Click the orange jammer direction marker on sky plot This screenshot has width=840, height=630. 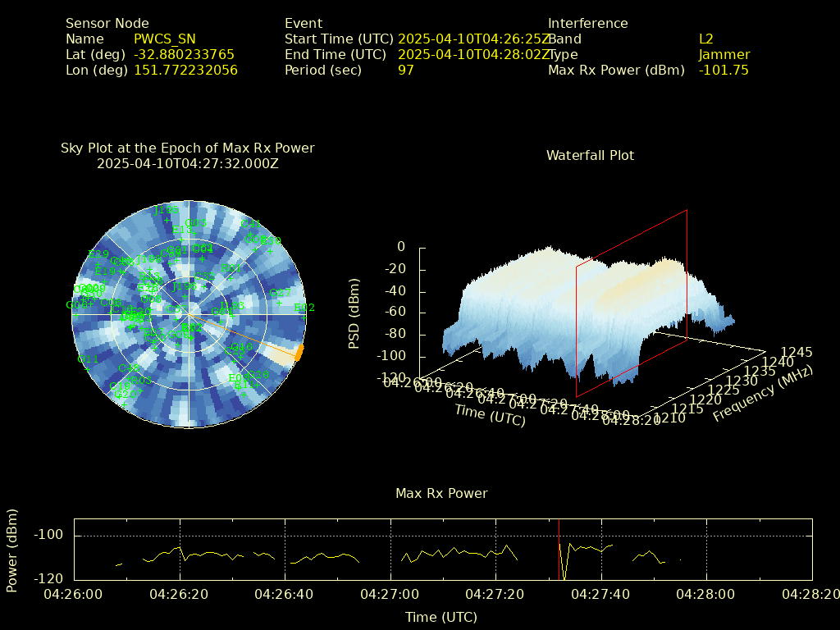[299, 353]
